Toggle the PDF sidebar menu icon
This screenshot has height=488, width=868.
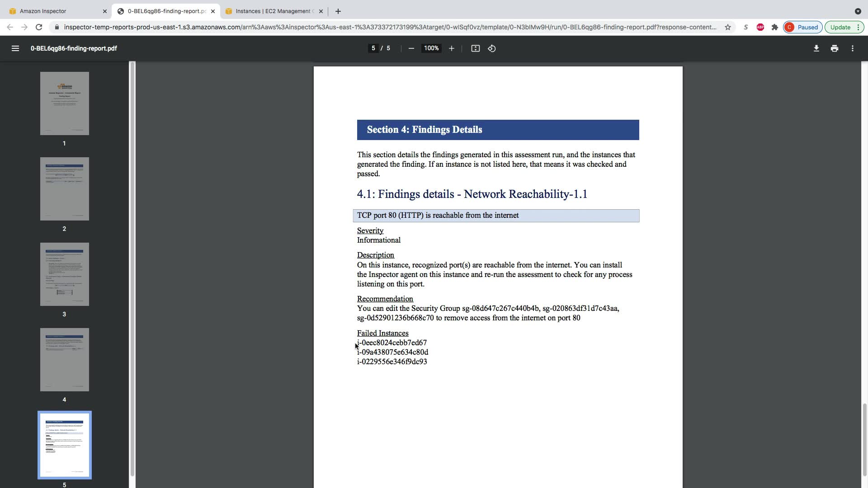tap(15, 48)
